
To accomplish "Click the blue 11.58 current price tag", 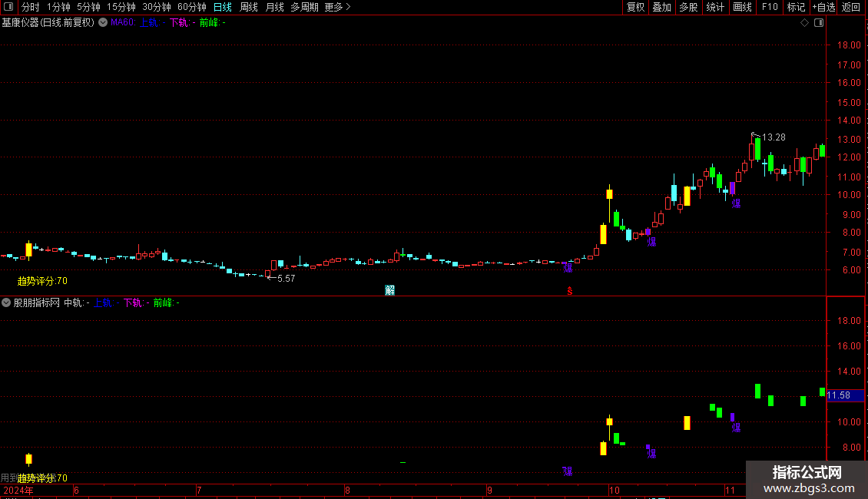I will click(x=845, y=395).
